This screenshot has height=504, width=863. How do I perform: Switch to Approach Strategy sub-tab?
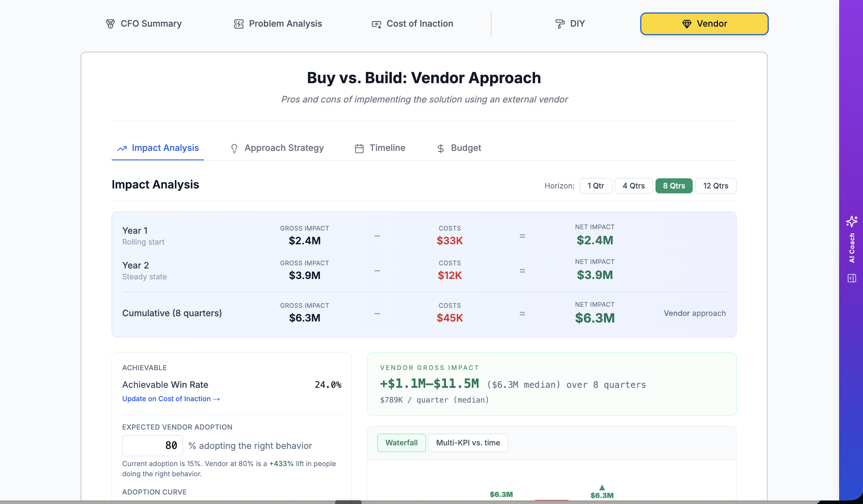coord(277,148)
